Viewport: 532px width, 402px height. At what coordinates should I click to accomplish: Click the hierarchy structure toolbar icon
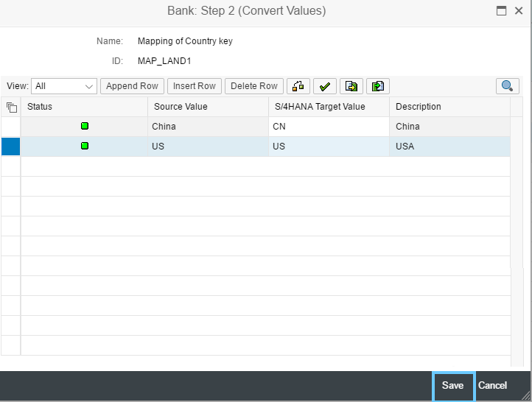(x=298, y=86)
